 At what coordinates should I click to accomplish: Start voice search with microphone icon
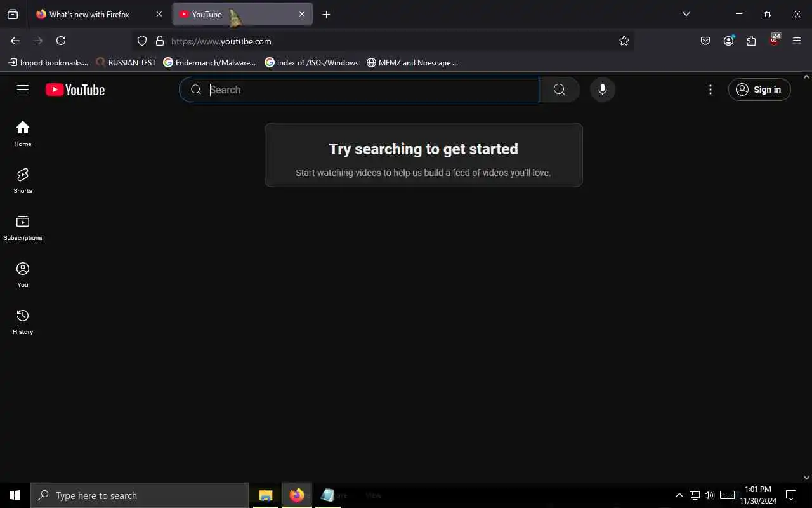(x=603, y=90)
